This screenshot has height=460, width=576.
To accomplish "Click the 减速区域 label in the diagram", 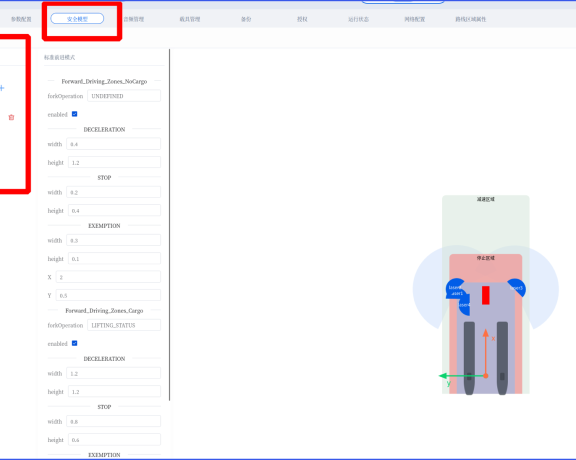I will (486, 199).
